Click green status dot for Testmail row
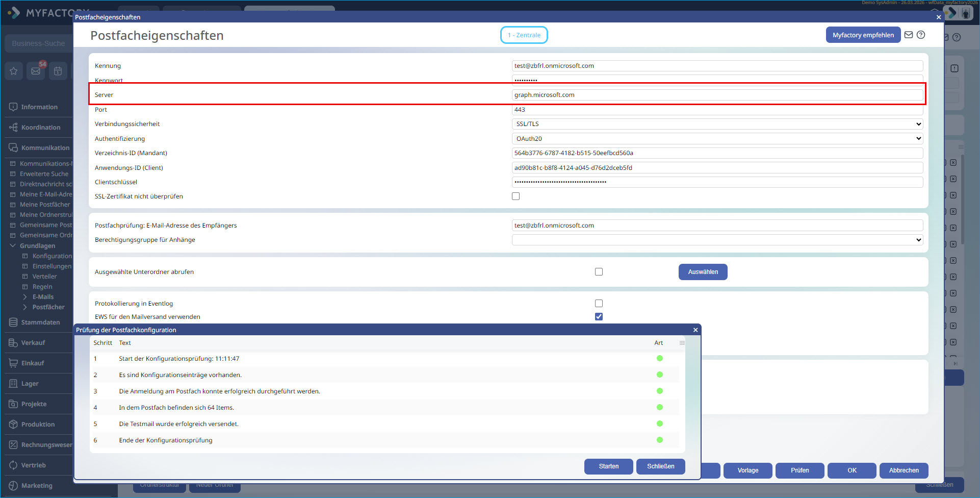The height and width of the screenshot is (498, 980). [660, 424]
